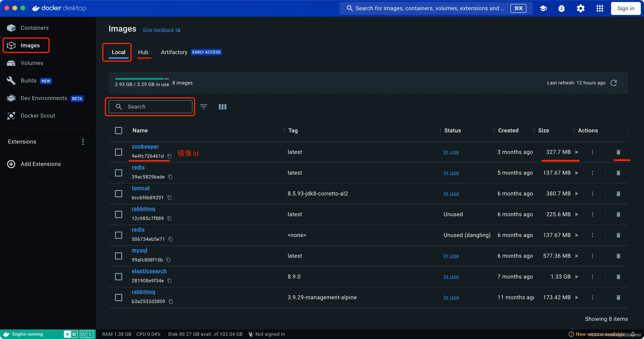Open more actions for rabbitmq management-alpine
Viewport: 644px width, 339px height.
[592, 297]
